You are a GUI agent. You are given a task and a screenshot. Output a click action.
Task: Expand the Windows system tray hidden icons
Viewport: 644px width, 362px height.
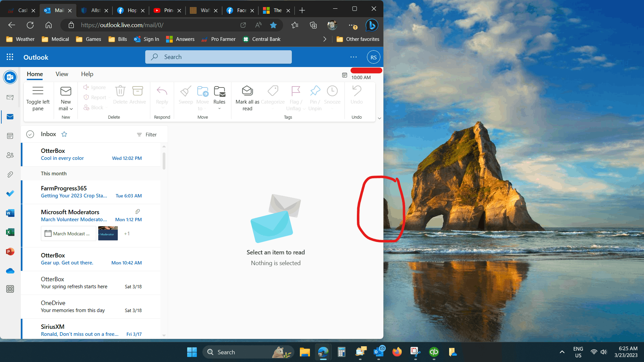tap(562, 352)
